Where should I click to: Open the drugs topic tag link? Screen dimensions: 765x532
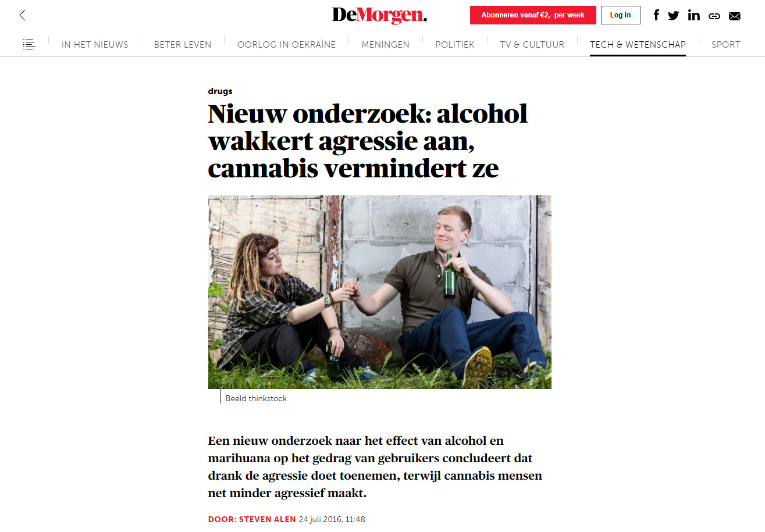pos(220,91)
